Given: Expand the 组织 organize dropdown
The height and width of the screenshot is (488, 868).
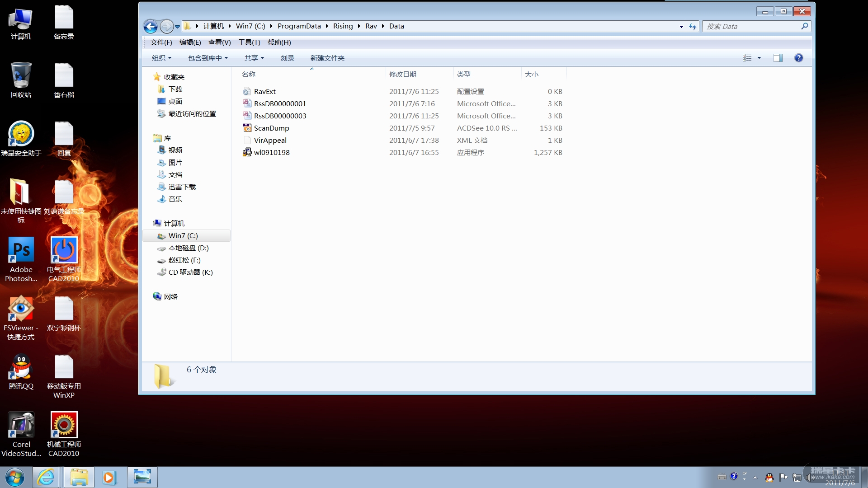Looking at the screenshot, I should point(161,58).
